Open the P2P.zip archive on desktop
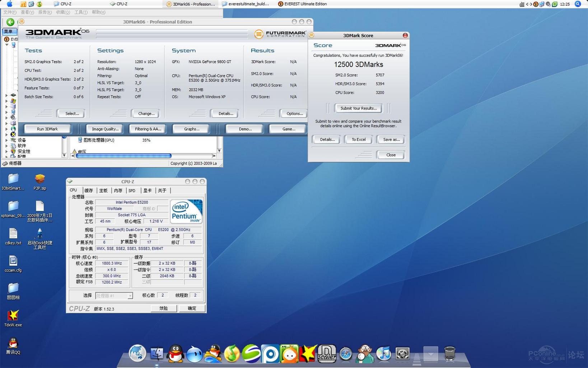Viewport: 588px width, 368px height. point(39,179)
